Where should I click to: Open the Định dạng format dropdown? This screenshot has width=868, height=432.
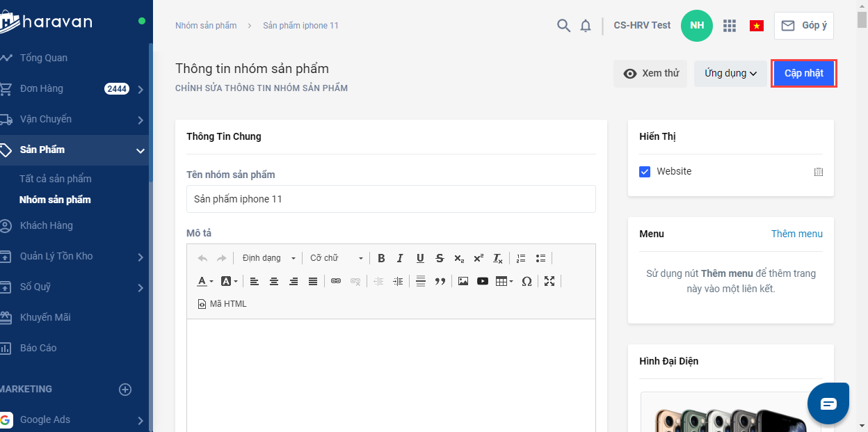pyautogui.click(x=268, y=258)
